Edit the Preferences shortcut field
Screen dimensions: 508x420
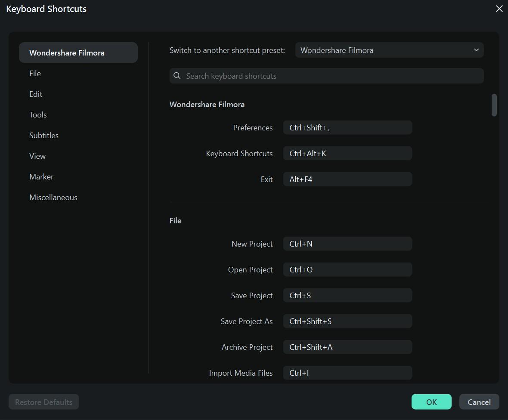347,127
